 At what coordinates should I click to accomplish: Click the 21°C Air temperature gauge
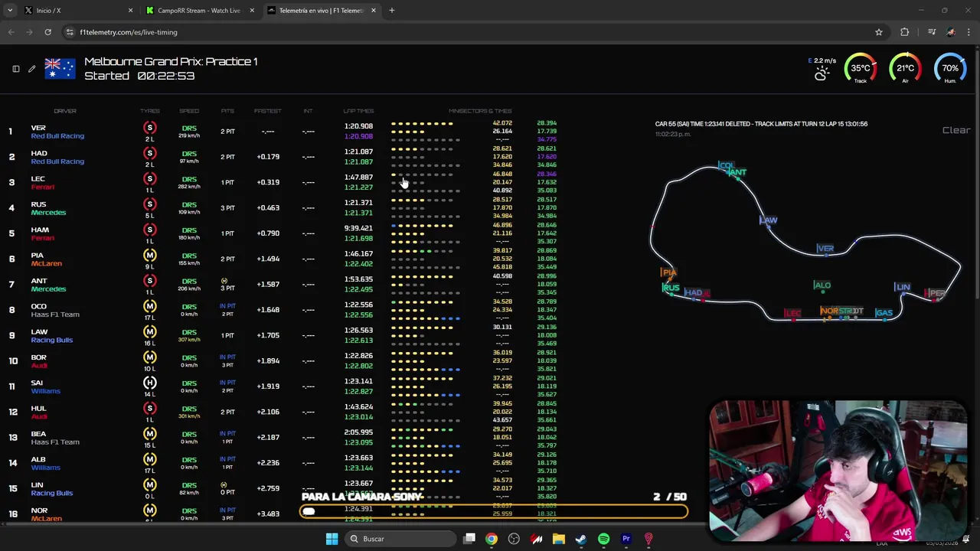[905, 69]
